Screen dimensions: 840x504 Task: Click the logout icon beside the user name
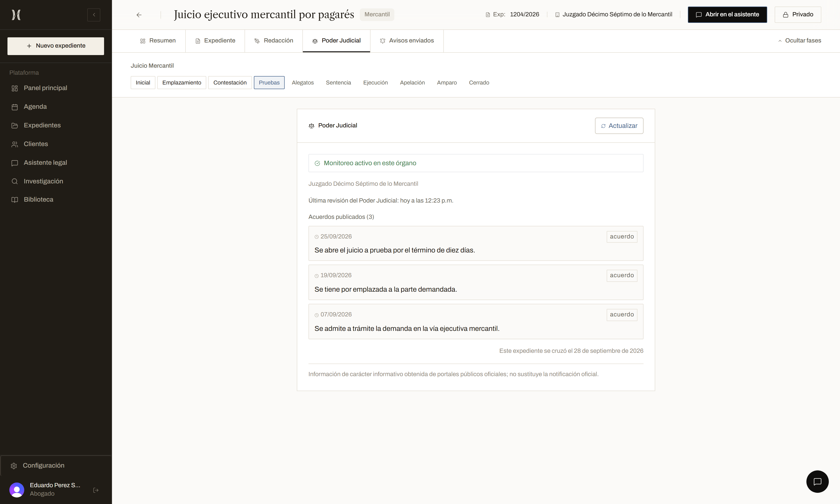tap(96, 490)
